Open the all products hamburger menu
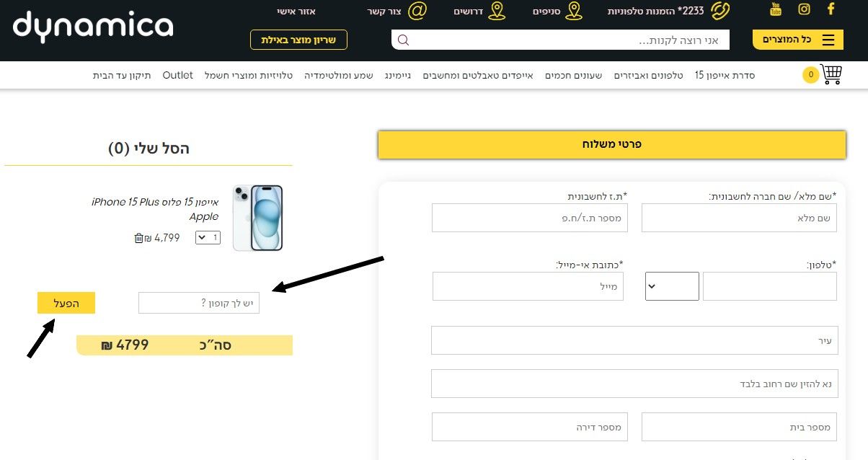Image resolution: width=868 pixels, height=460 pixels. [797, 40]
